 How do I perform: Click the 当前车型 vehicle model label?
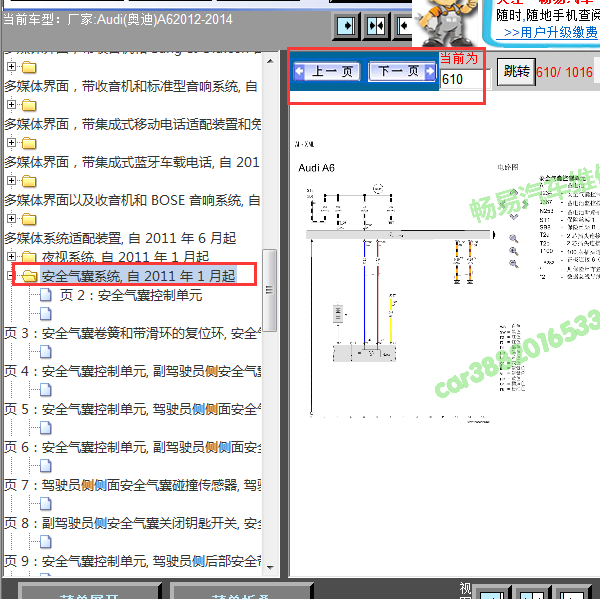click(118, 19)
